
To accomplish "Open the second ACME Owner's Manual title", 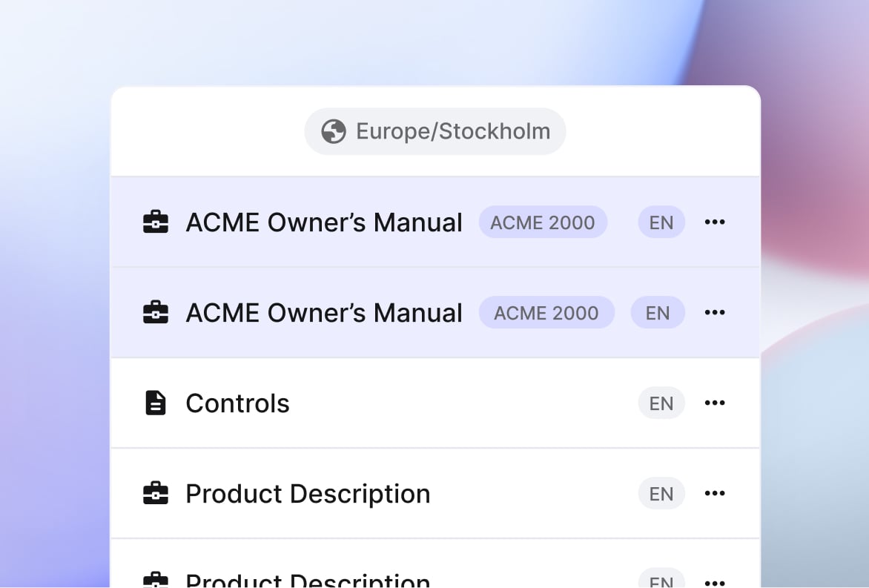I will coord(324,313).
